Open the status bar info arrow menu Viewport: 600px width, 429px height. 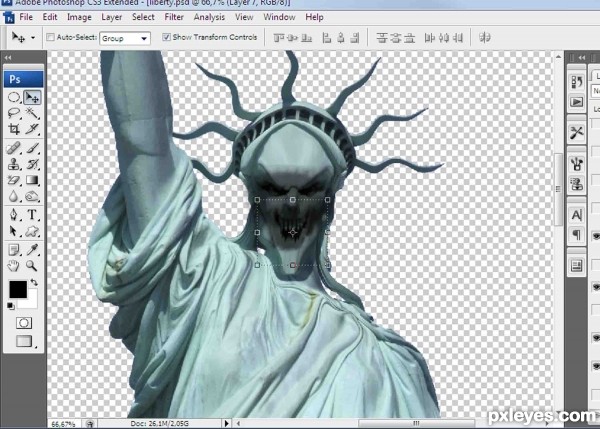point(227,423)
